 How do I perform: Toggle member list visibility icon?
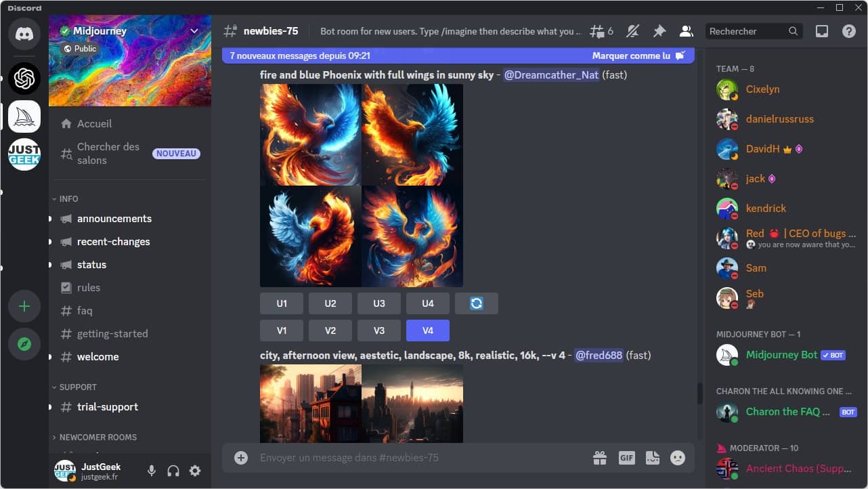click(x=686, y=31)
